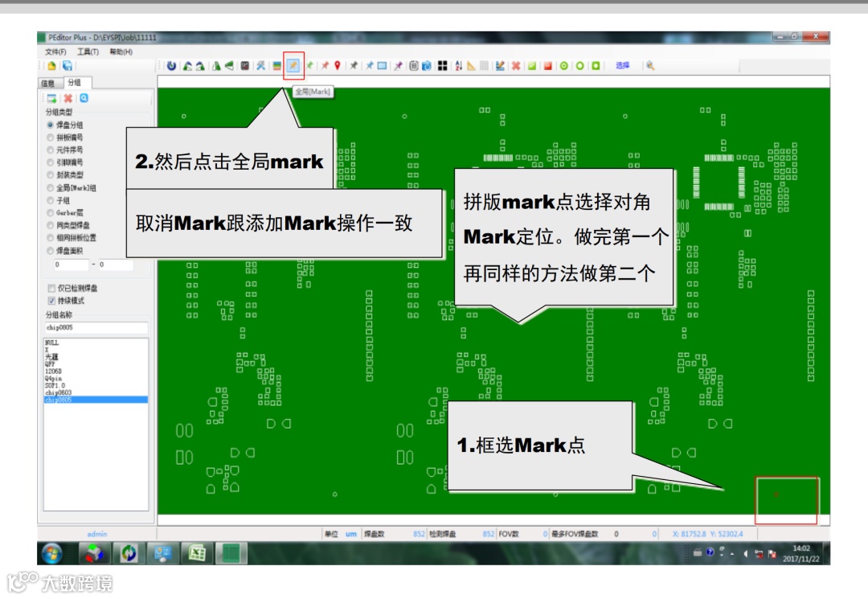Click the 选择 toolbar button
Viewport: 868px width, 599px height.
pyautogui.click(x=622, y=65)
